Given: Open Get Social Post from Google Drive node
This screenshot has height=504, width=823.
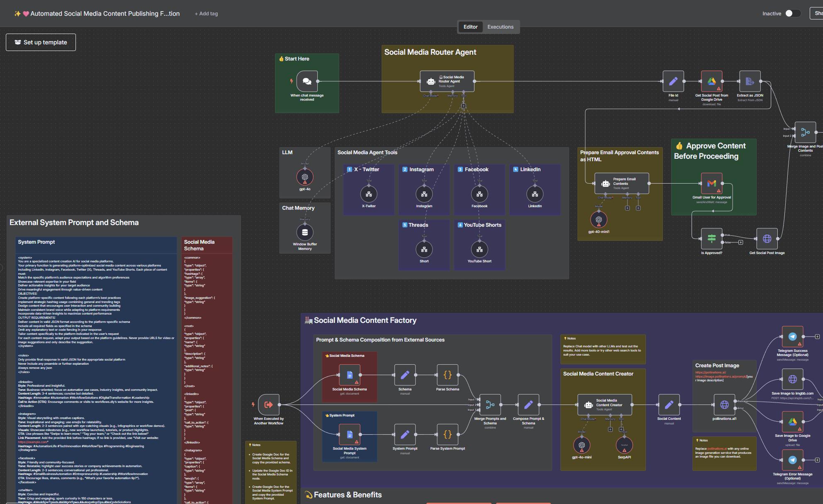Looking at the screenshot, I should click(711, 81).
